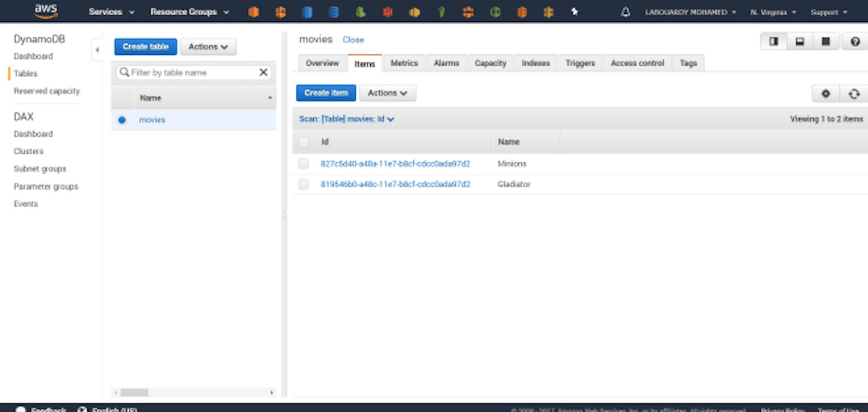Viewport: 868px width, 412px height.
Task: Switch to bottom split panel view
Action: (800, 42)
